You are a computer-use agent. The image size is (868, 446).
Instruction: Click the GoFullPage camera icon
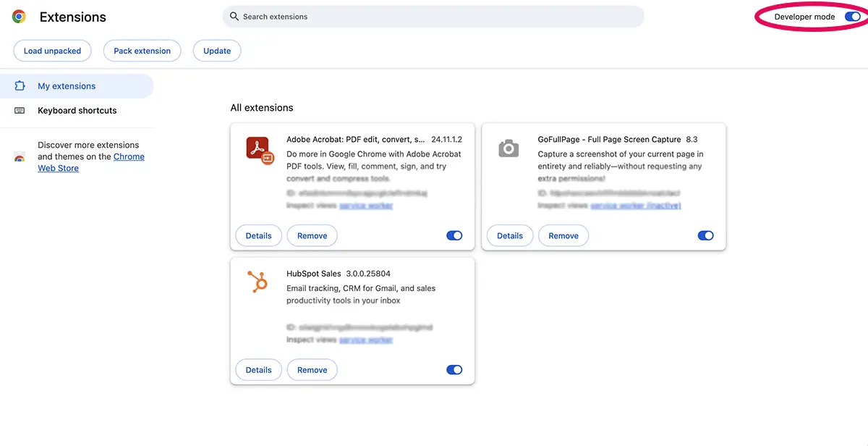coord(509,148)
